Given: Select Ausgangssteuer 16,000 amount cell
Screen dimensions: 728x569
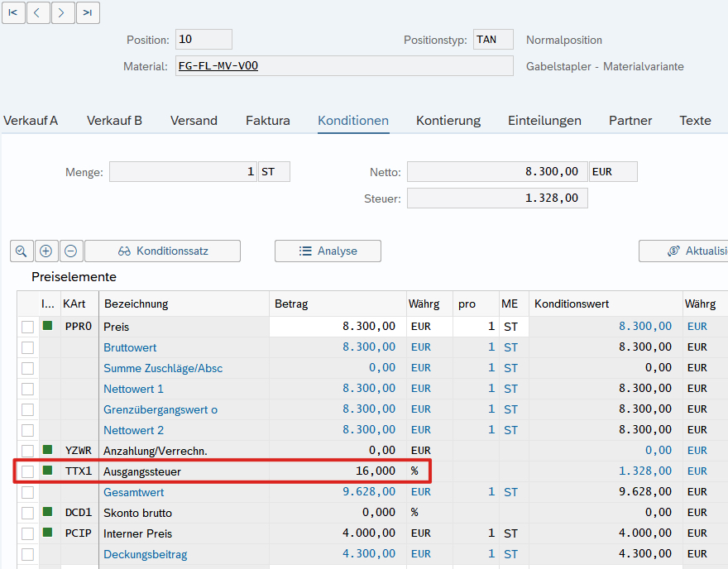Looking at the screenshot, I should click(x=338, y=471).
